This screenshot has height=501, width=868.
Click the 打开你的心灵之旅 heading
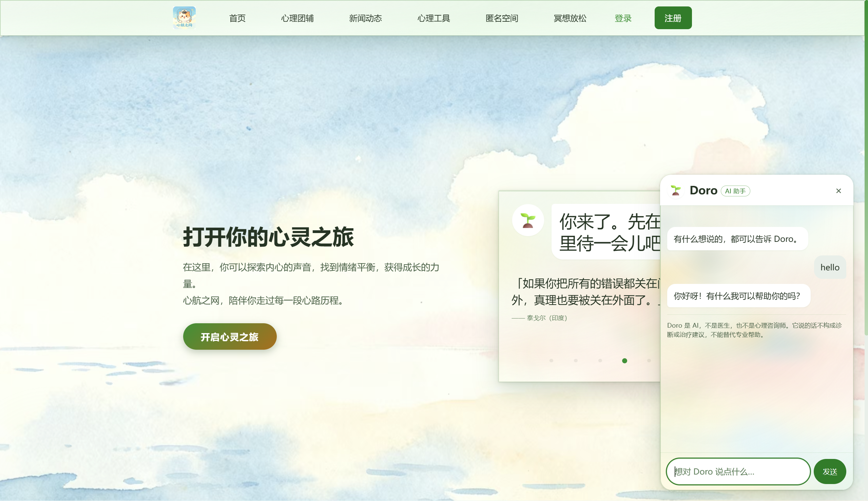tap(268, 237)
